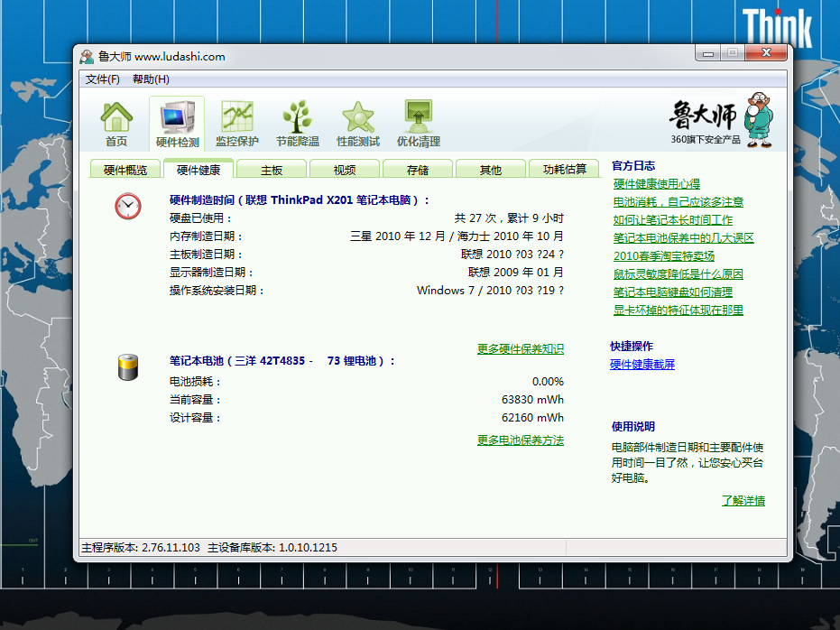Select the 硬件检测 hardware detection icon

[177, 125]
